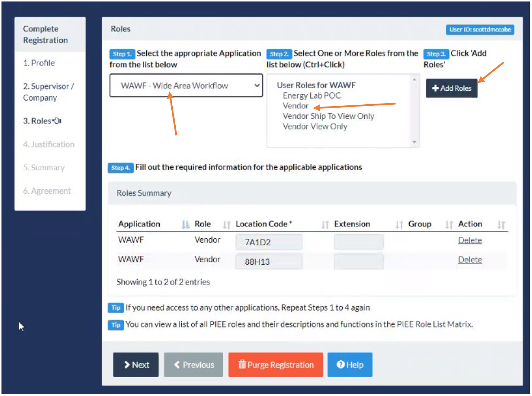The height and width of the screenshot is (396, 532).
Task: Click the down arrow of the roles list scrollbar
Action: click(414, 142)
